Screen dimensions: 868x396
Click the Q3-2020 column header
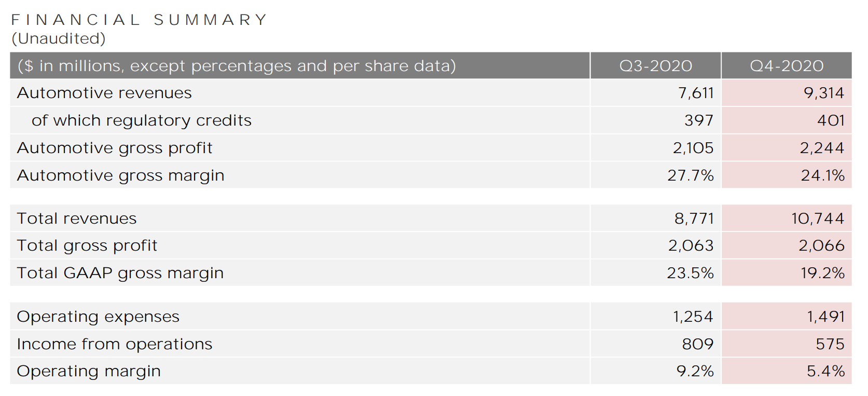click(655, 66)
